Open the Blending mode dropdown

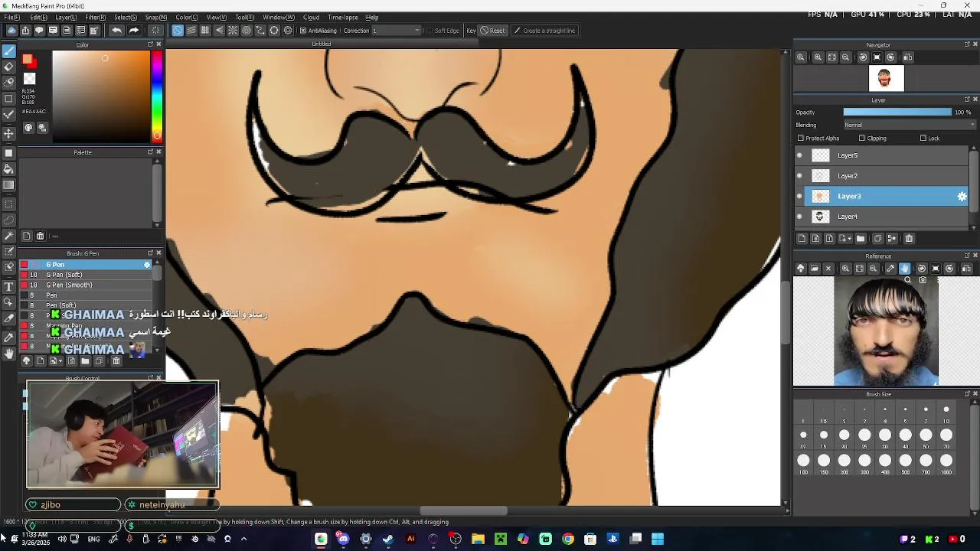910,125
